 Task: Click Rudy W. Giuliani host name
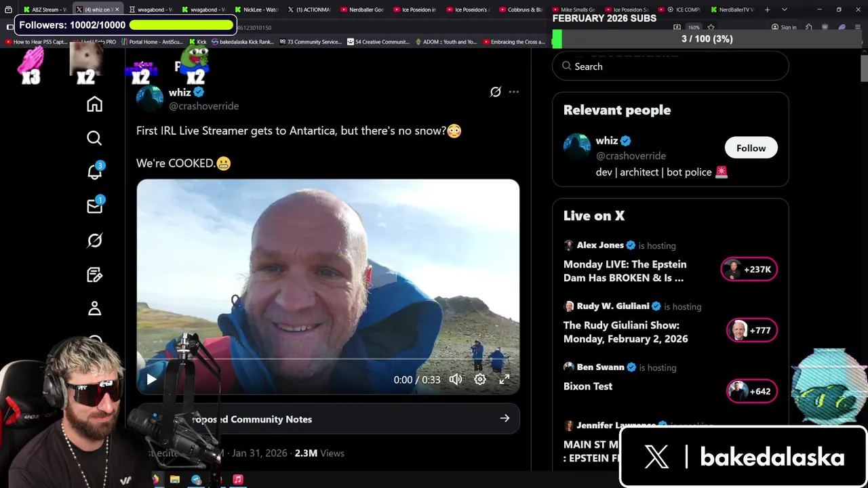[613, 306]
